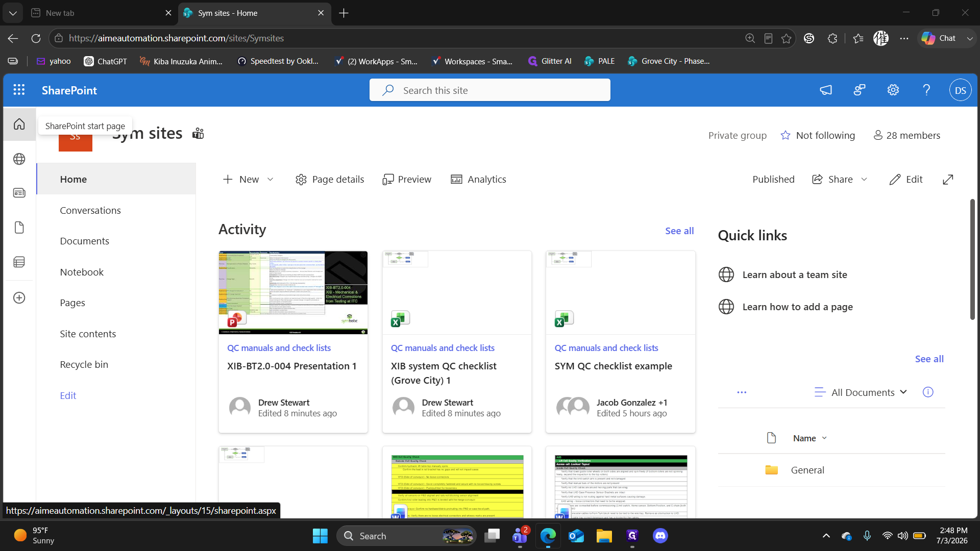Screen dimensions: 980x551
Task: Open the browser extensions puzzle icon
Action: point(832,38)
